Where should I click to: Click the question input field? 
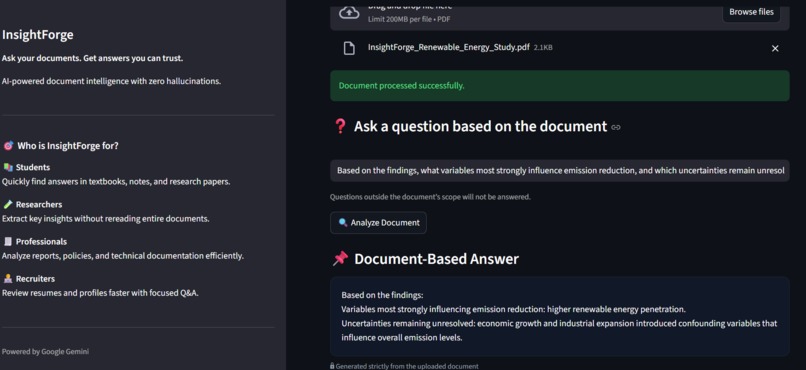click(x=560, y=170)
